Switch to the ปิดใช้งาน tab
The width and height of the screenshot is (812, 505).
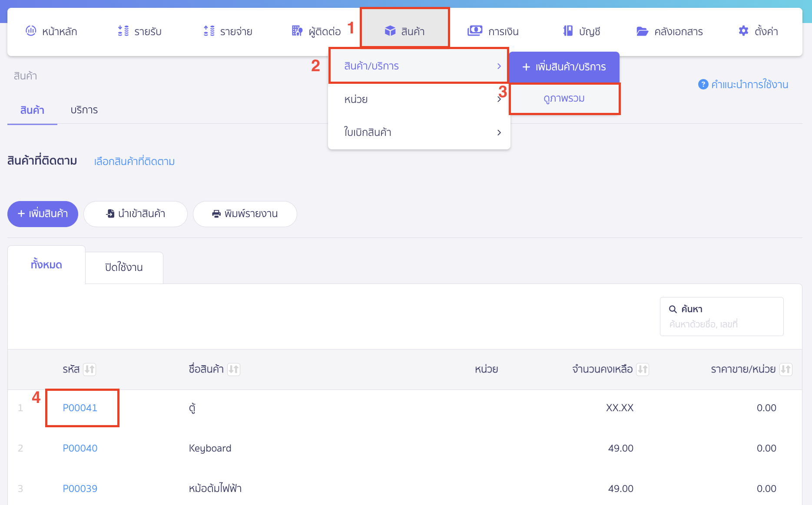(124, 267)
